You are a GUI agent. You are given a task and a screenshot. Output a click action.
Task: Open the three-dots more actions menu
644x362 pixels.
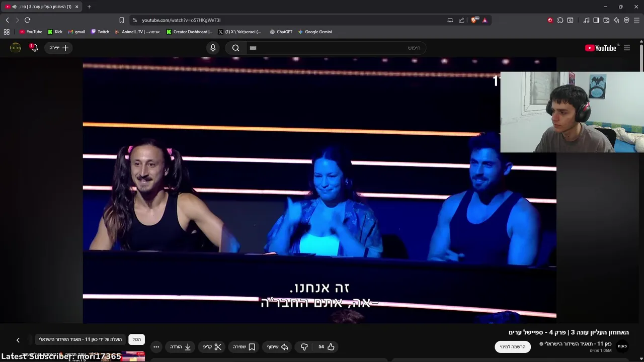pyautogui.click(x=156, y=347)
